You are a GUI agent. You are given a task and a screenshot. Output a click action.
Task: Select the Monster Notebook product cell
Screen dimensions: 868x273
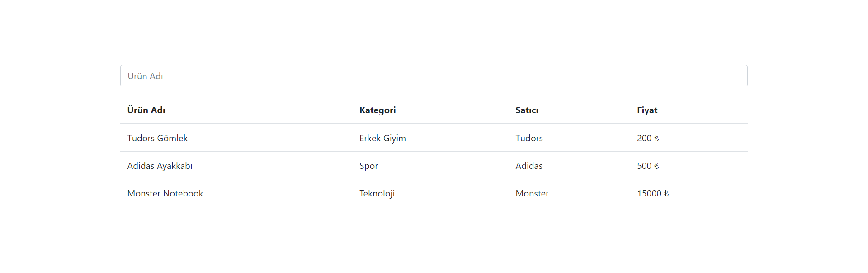point(165,193)
